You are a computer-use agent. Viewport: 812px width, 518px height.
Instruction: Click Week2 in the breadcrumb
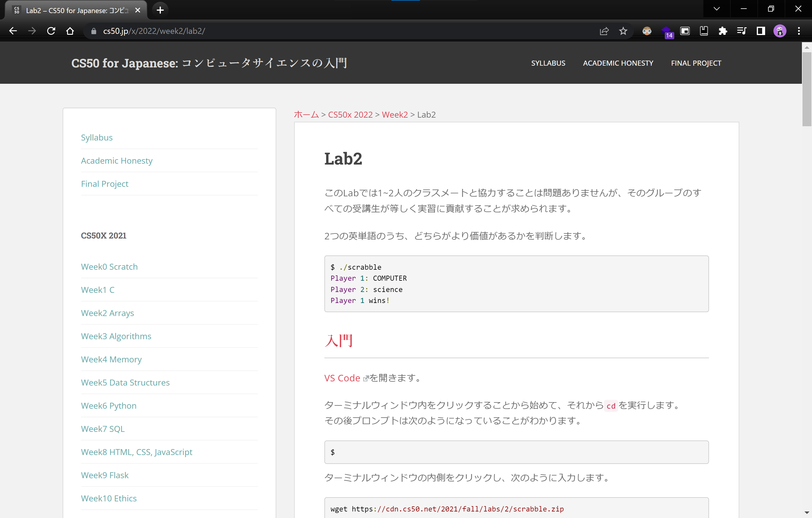394,115
